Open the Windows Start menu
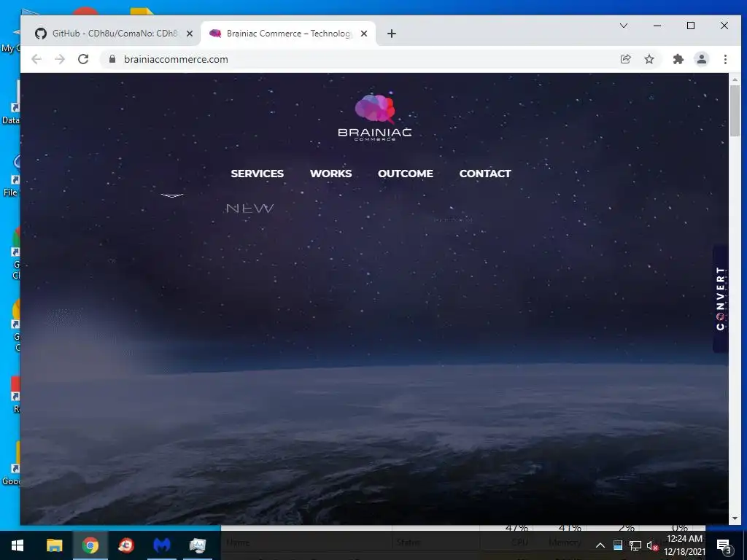This screenshot has width=747, height=560. pyautogui.click(x=18, y=545)
